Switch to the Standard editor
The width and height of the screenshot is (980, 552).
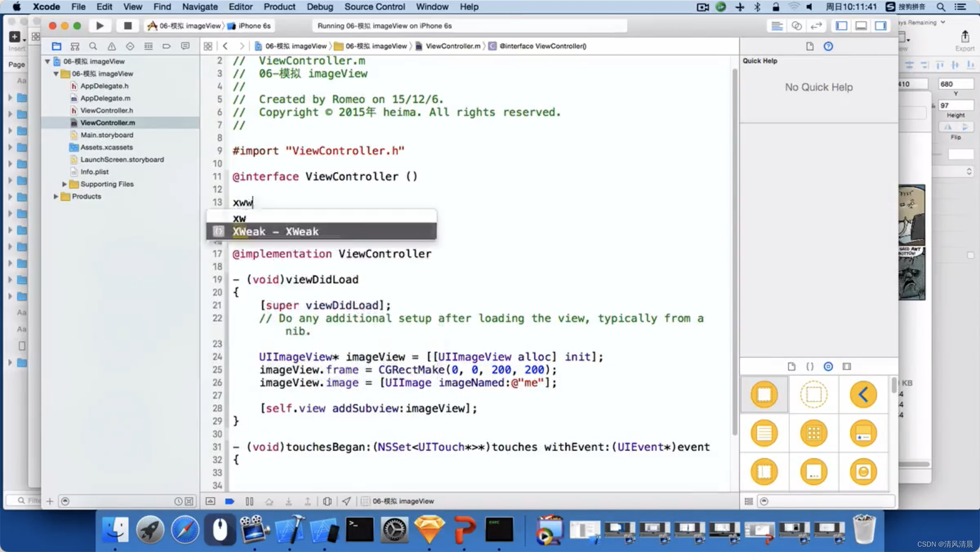pos(777,26)
